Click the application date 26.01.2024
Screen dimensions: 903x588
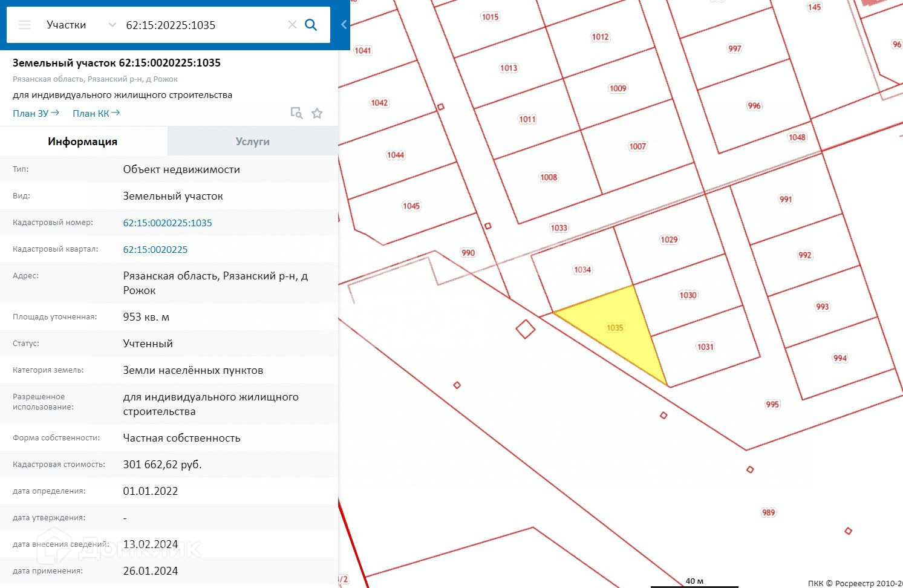point(151,571)
